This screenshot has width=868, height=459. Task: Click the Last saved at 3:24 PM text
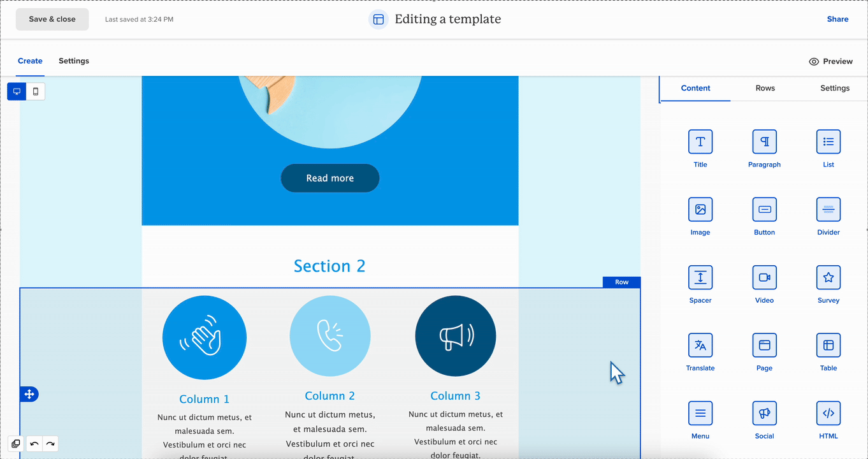click(139, 19)
